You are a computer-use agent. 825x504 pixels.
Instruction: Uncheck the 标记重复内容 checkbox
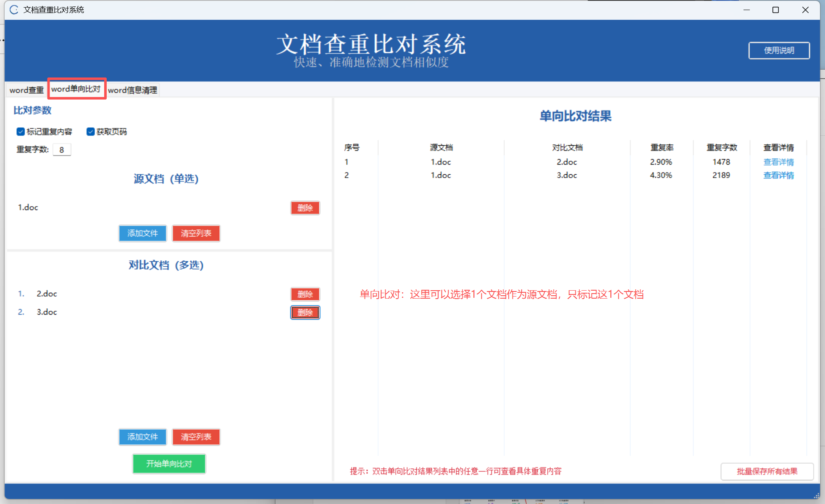[x=21, y=132]
